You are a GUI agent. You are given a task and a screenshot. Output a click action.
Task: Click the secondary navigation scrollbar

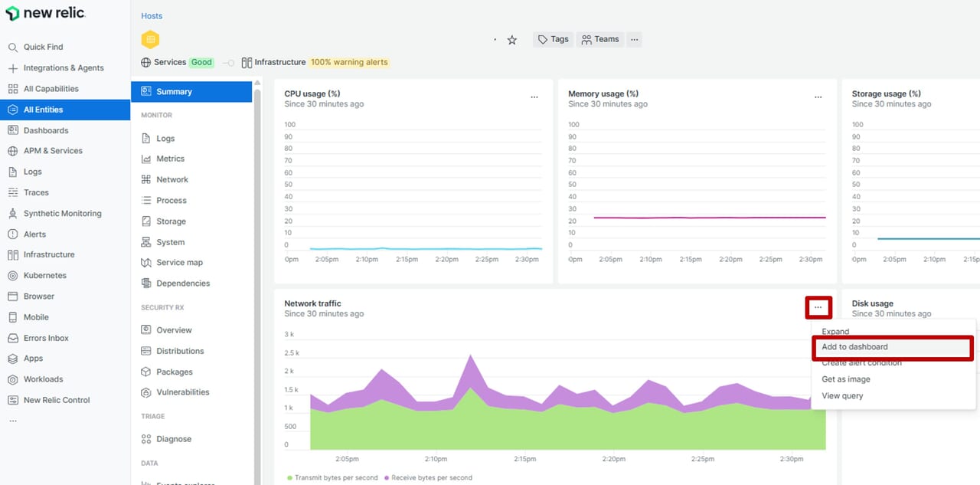[x=257, y=268]
